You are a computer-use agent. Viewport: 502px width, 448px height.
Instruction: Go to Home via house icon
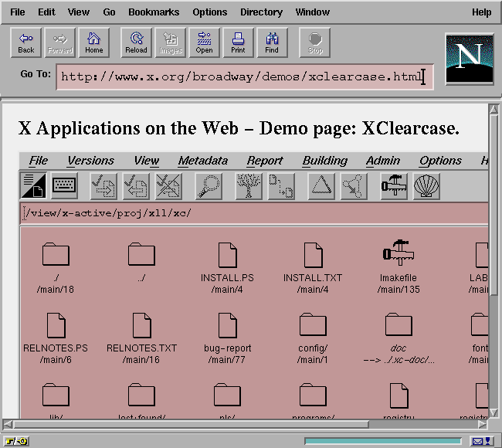pyautogui.click(x=94, y=42)
